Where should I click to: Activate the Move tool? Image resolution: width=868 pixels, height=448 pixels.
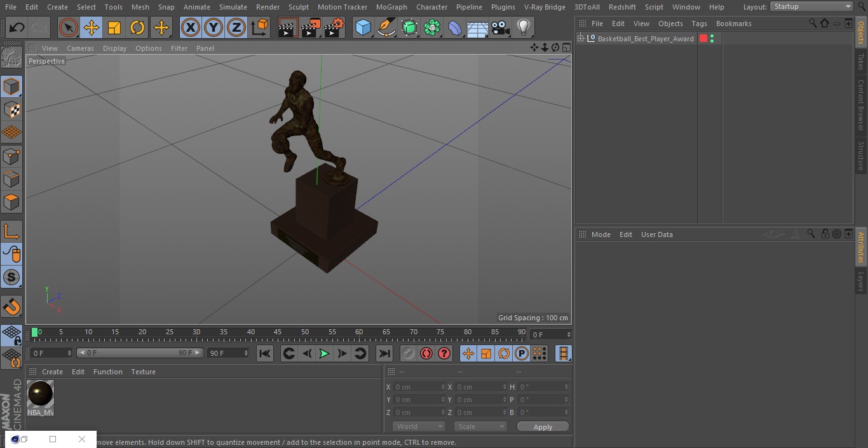[91, 27]
